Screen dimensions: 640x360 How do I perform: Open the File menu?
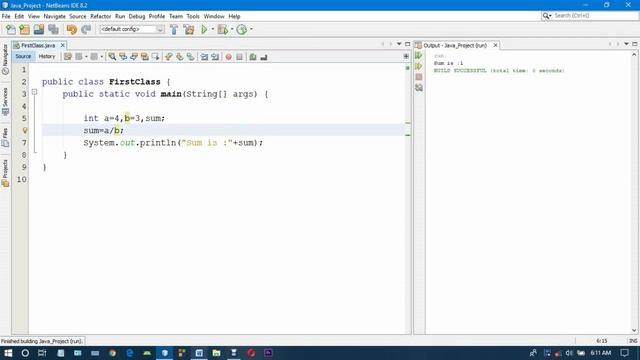pos(6,16)
